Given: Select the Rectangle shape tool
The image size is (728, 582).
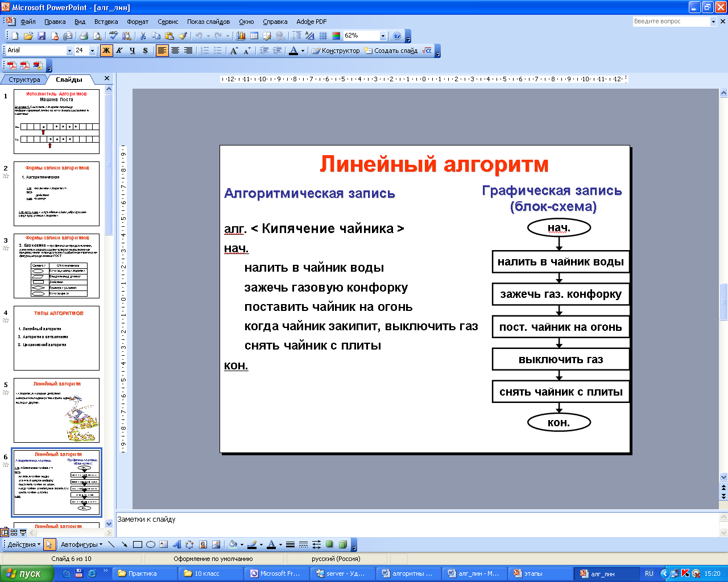Looking at the screenshot, I should click(138, 544).
